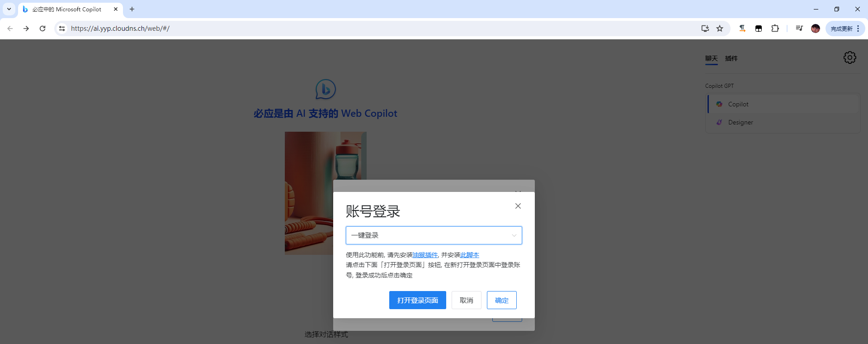The height and width of the screenshot is (344, 868).
Task: View site information icon in address bar
Action: tap(62, 29)
